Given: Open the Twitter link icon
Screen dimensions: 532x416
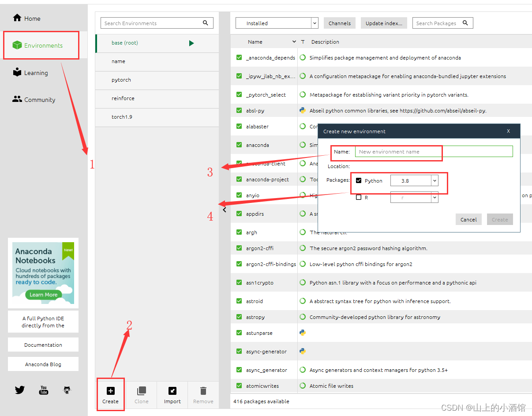Looking at the screenshot, I should 20,390.
